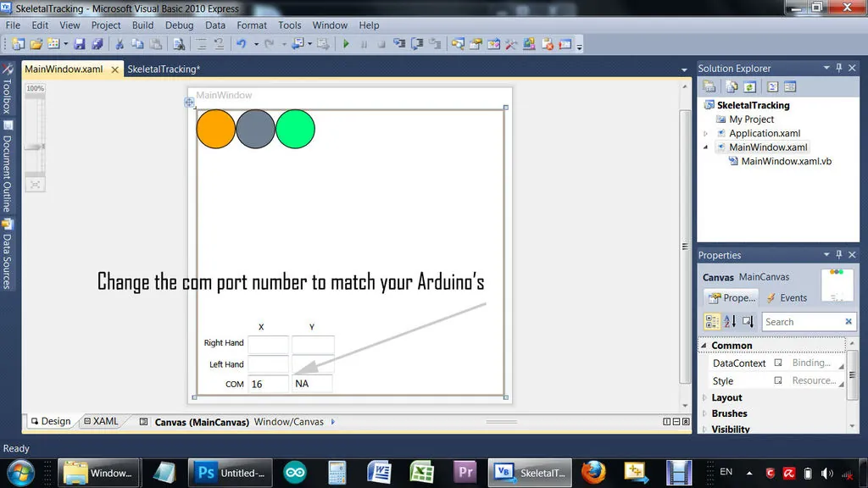This screenshot has width=868, height=488.
Task: Click the COM text box containing 16
Action: [268, 384]
